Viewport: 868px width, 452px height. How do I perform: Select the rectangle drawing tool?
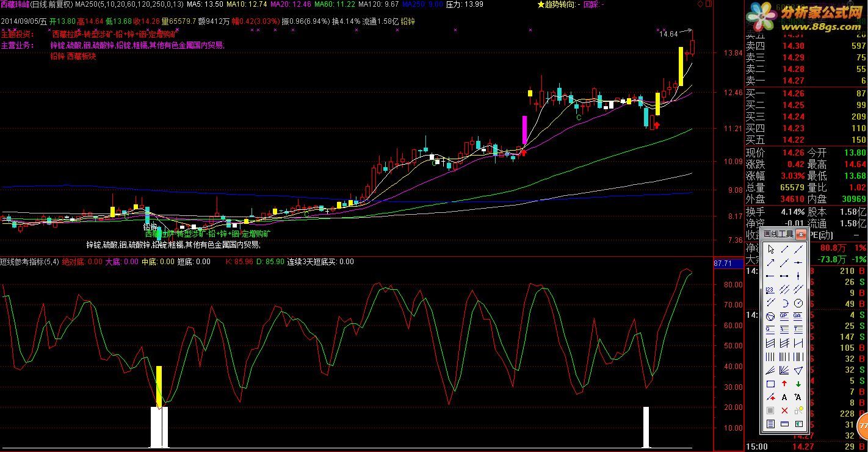point(770,384)
